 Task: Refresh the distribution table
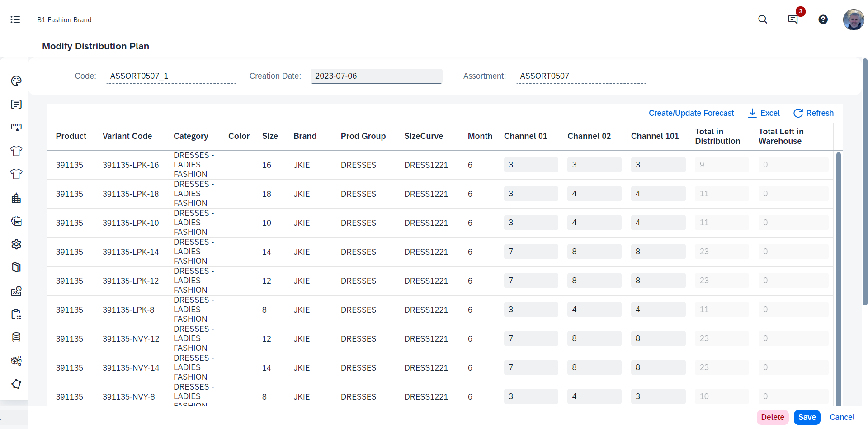(x=814, y=113)
